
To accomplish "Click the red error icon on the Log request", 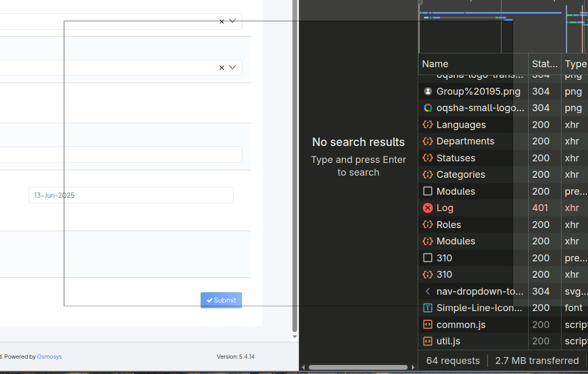I will (x=428, y=208).
